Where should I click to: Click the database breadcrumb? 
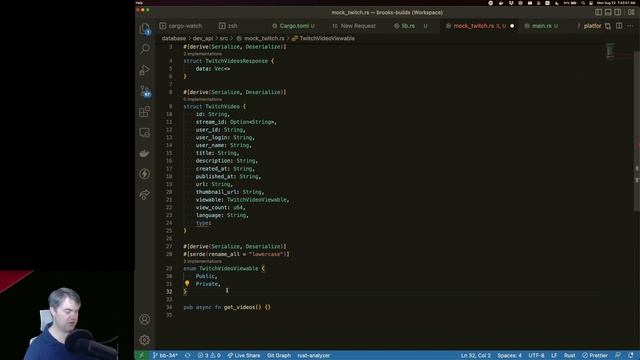[173, 38]
